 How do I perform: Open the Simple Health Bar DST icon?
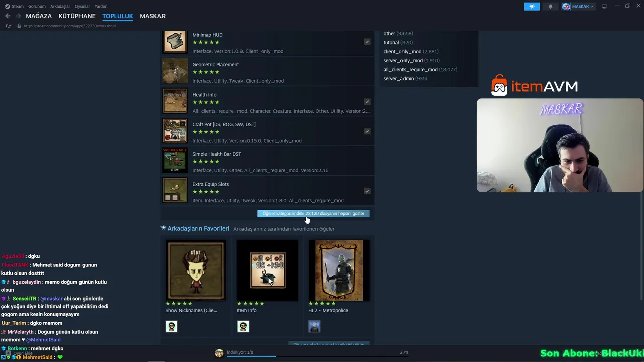tap(175, 160)
